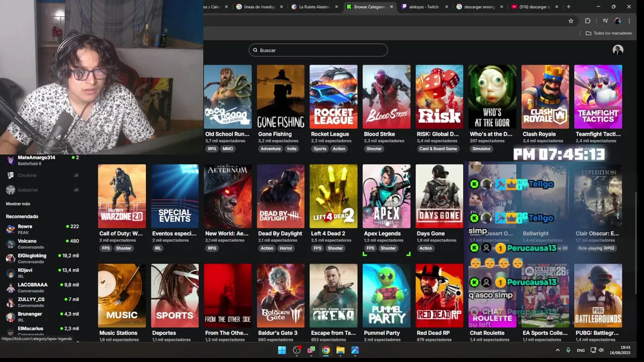Click 'Horror' tag under Dead By Daylight
This screenshot has width=644, height=362.
point(286,248)
